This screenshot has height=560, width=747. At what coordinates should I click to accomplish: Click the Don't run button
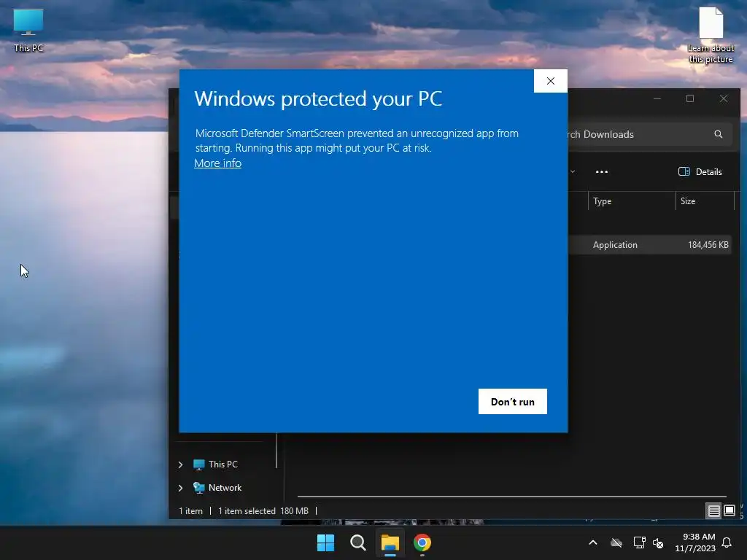(513, 402)
